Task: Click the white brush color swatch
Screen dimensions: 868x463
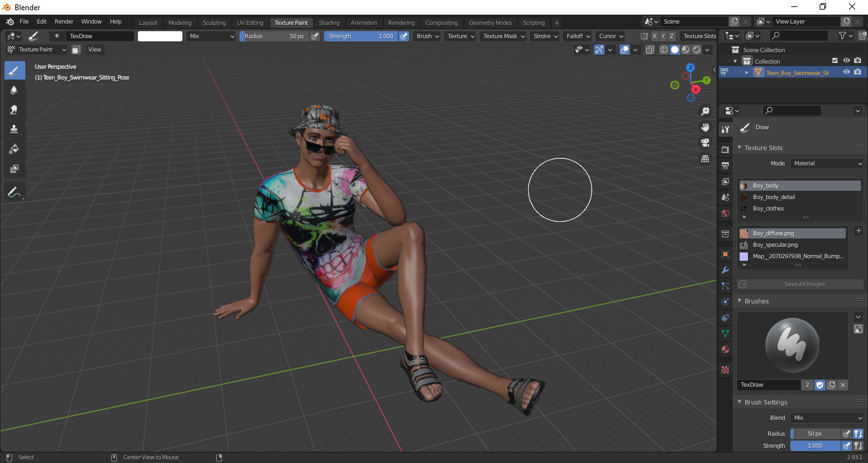Action: (160, 36)
